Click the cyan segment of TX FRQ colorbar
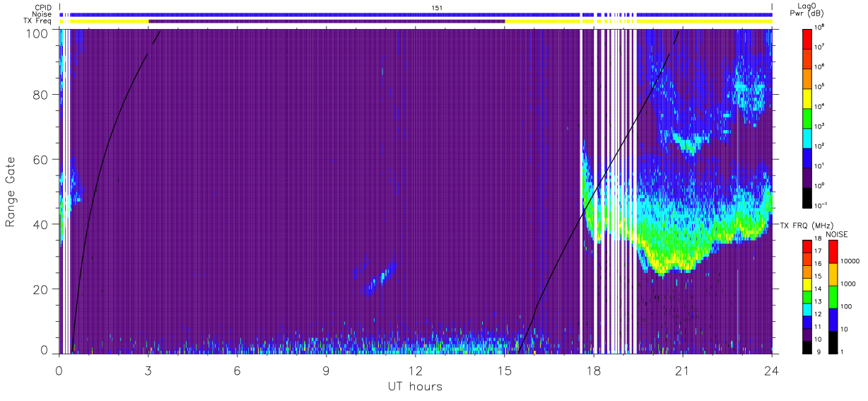This screenshot has width=868, height=401. 808,308
